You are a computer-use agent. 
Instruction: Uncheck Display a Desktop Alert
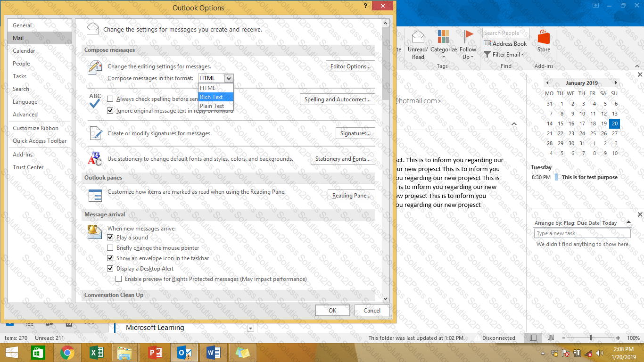pos(110,269)
